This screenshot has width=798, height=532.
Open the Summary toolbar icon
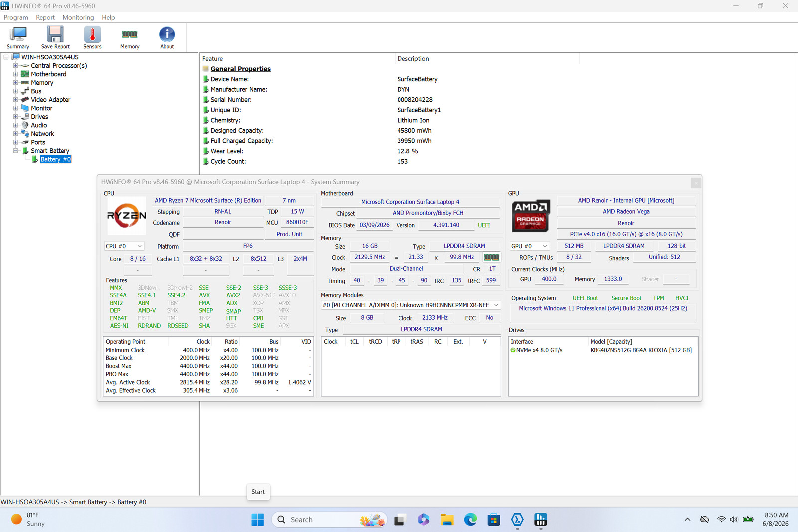click(18, 38)
